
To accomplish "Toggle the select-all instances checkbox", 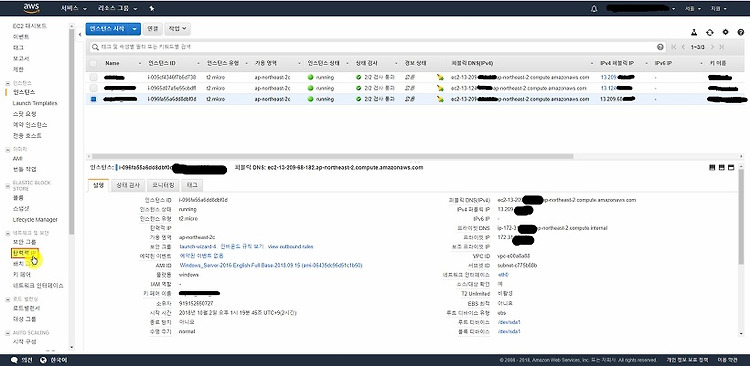I will point(93,63).
